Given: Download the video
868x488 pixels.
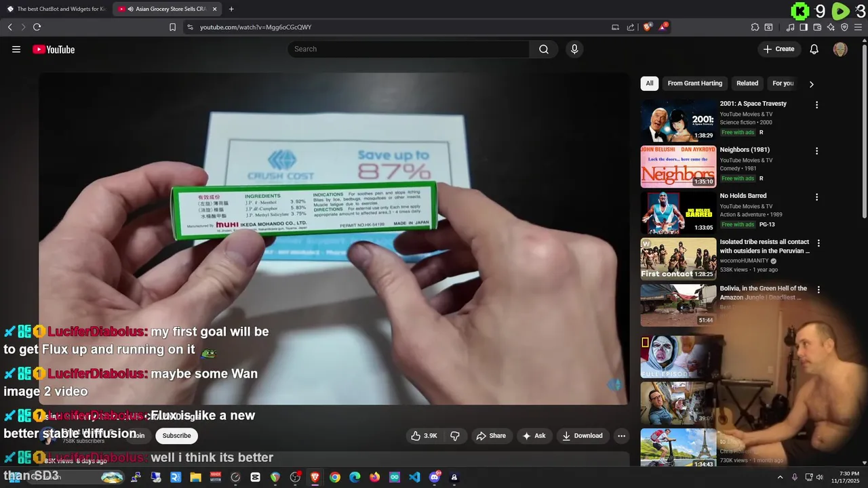Looking at the screenshot, I should (583, 436).
